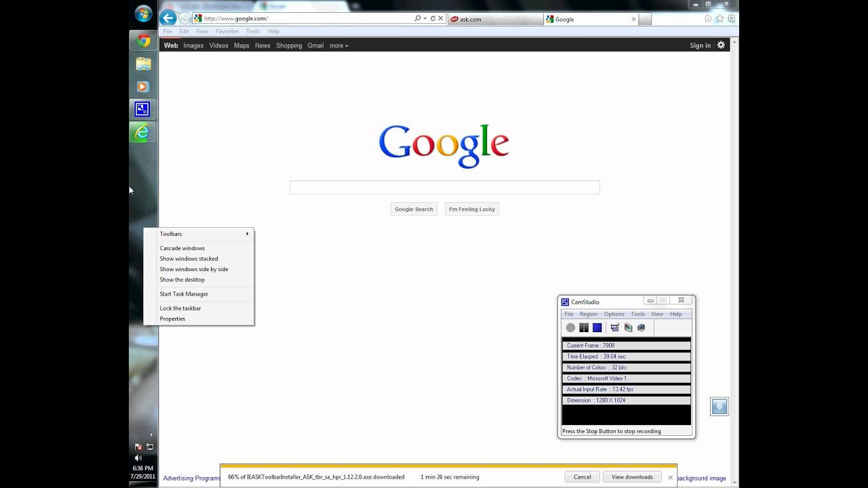This screenshot has height=488, width=868.
Task: Open taskbar Properties from the context menu
Action: (x=199, y=319)
